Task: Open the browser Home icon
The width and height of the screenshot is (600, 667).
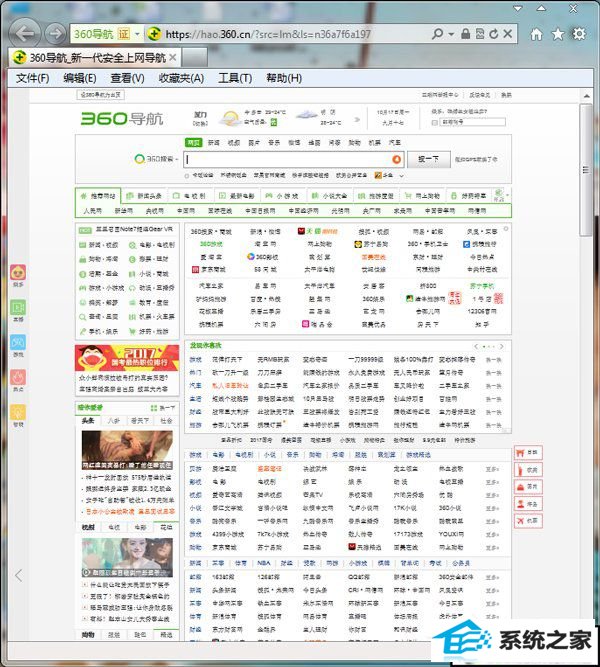Action: click(x=536, y=34)
